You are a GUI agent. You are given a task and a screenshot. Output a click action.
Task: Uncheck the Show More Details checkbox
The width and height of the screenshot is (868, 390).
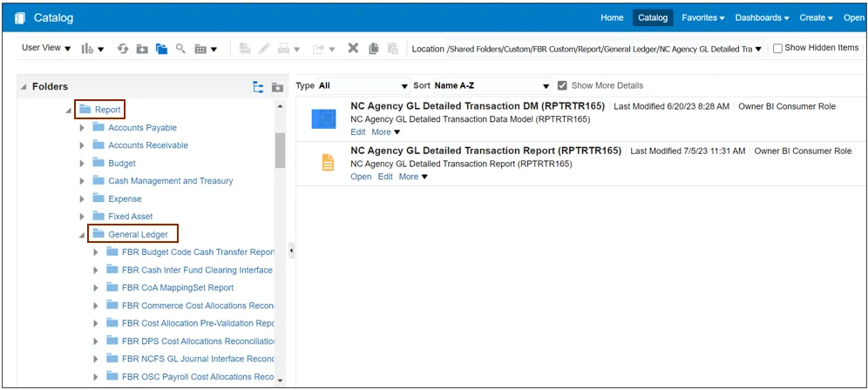[x=562, y=86]
